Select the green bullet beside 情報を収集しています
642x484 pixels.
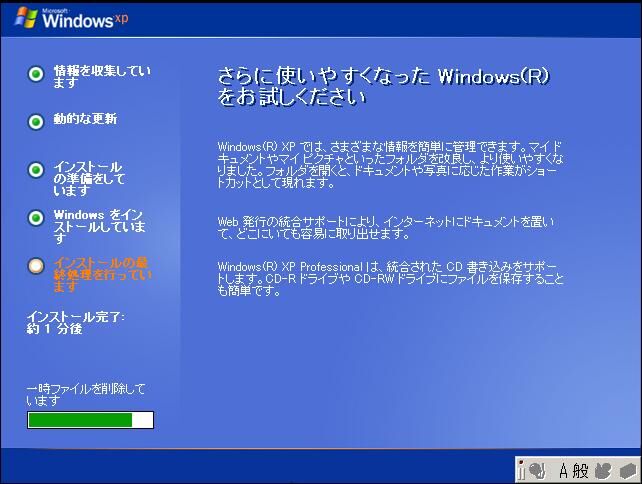[36, 73]
